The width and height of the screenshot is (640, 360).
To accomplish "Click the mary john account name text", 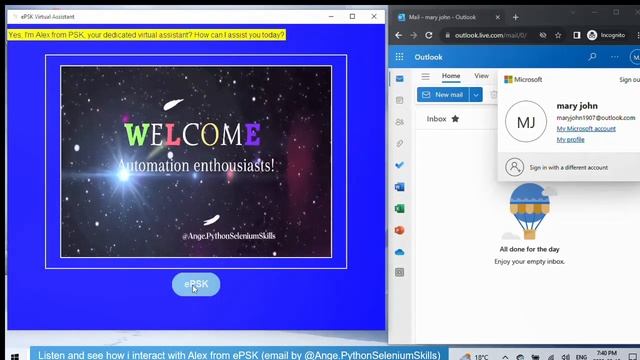I will (x=577, y=106).
